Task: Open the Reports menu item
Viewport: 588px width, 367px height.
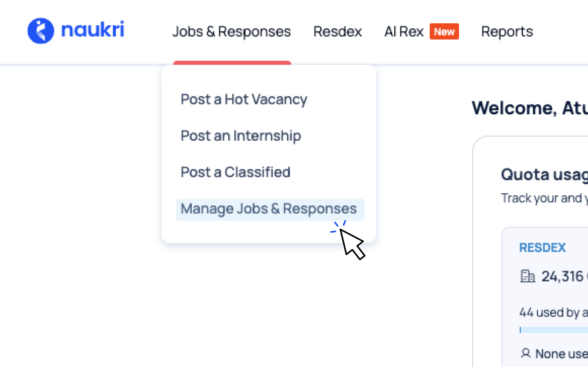Action: [507, 31]
